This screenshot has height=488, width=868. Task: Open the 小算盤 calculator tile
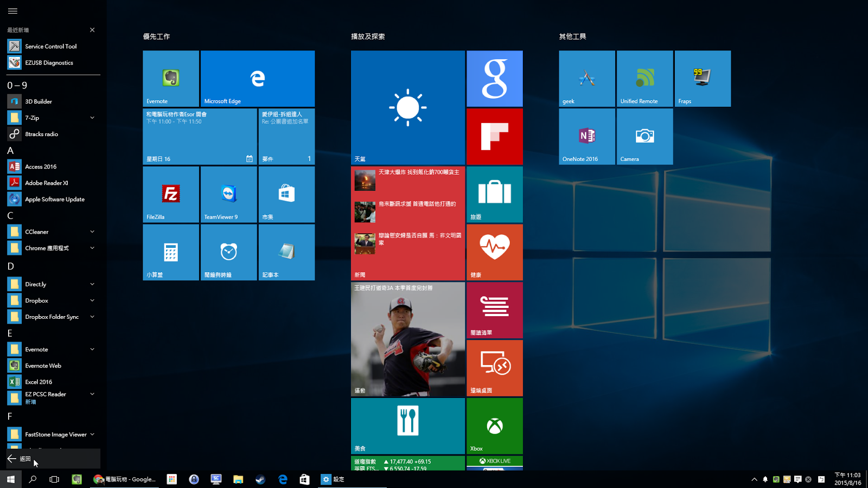171,252
